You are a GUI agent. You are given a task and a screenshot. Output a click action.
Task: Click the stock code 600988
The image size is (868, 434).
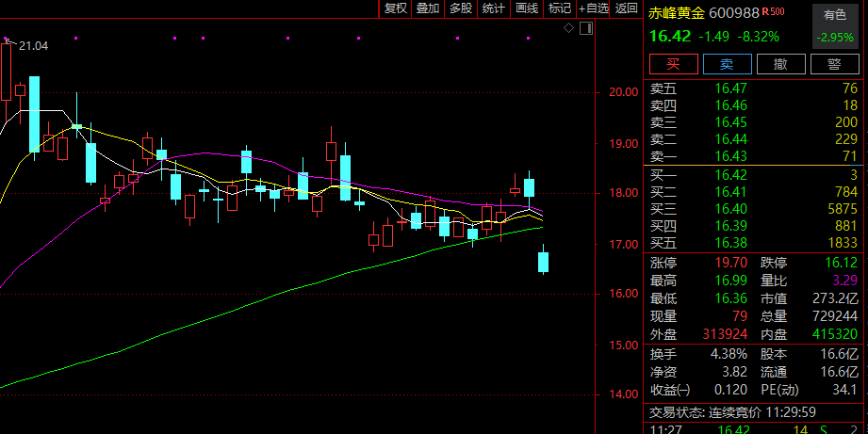point(733,13)
